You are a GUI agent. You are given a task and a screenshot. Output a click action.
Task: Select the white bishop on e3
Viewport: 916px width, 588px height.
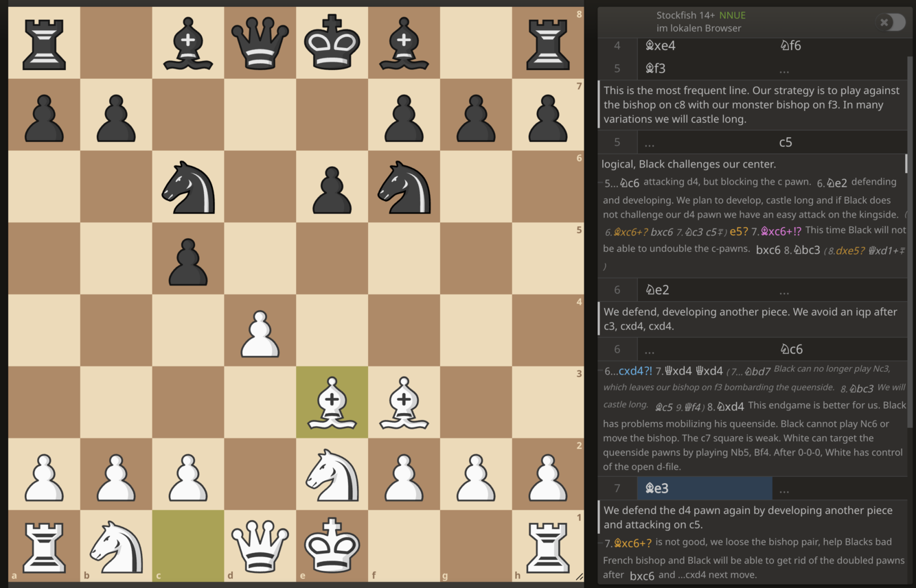[x=332, y=403]
